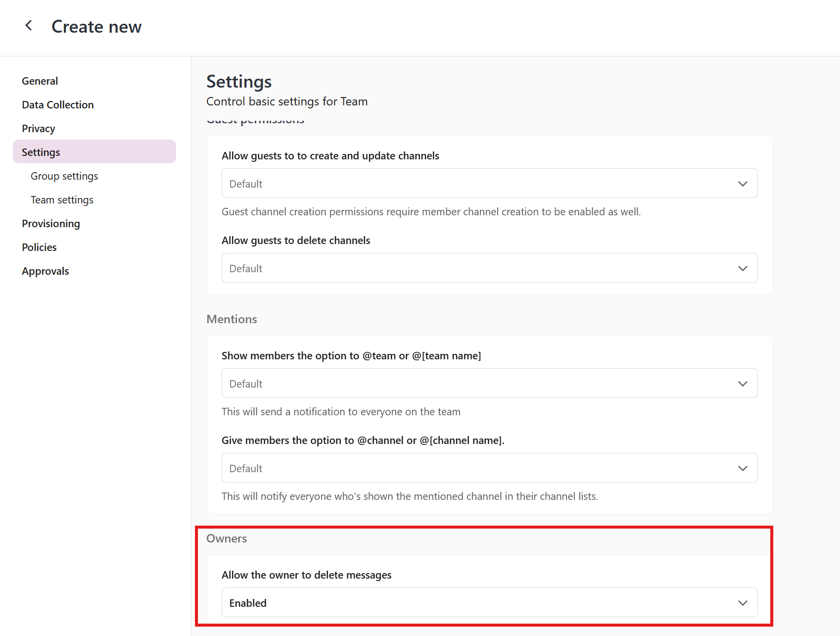The width and height of the screenshot is (840, 636).
Task: Open the Provisioning section
Action: tap(51, 223)
